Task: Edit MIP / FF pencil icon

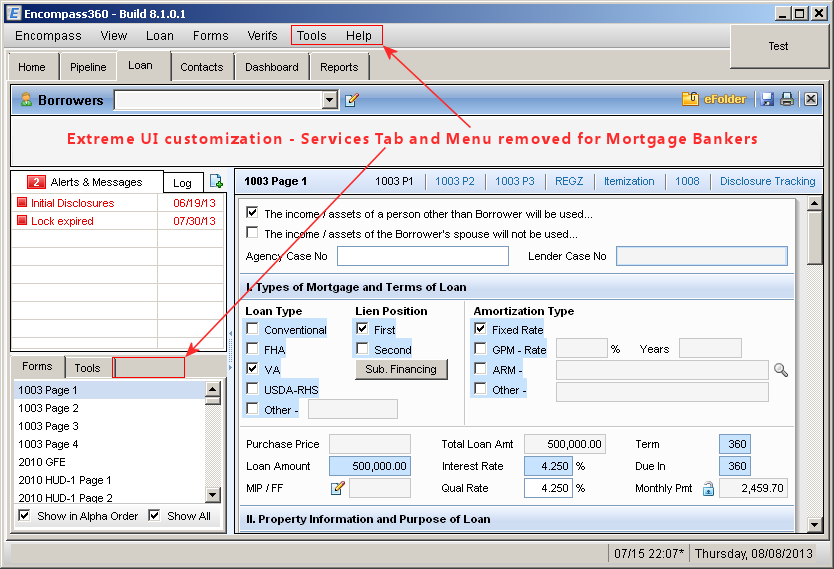Action: click(x=337, y=488)
